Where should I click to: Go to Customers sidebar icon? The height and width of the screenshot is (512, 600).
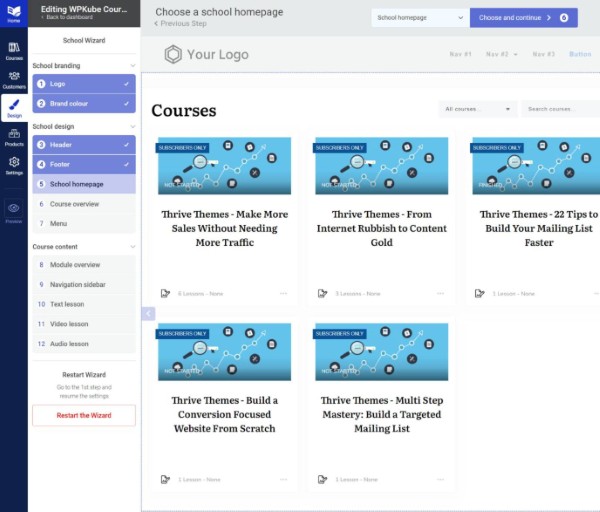pyautogui.click(x=14, y=79)
